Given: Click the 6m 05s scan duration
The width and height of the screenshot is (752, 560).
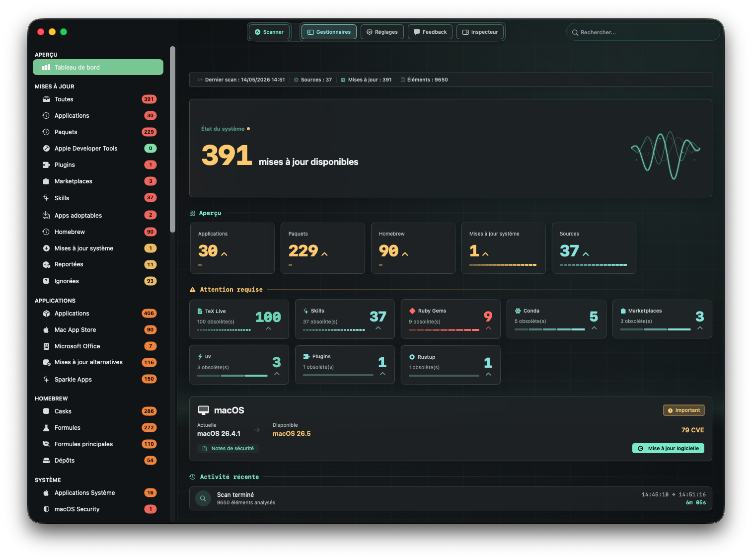Looking at the screenshot, I should (x=695, y=503).
